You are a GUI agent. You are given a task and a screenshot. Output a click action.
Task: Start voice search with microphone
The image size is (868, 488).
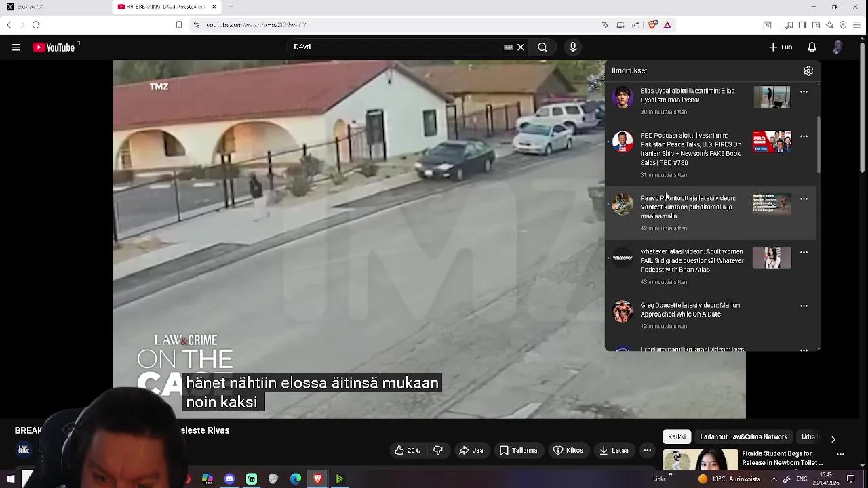coord(573,47)
